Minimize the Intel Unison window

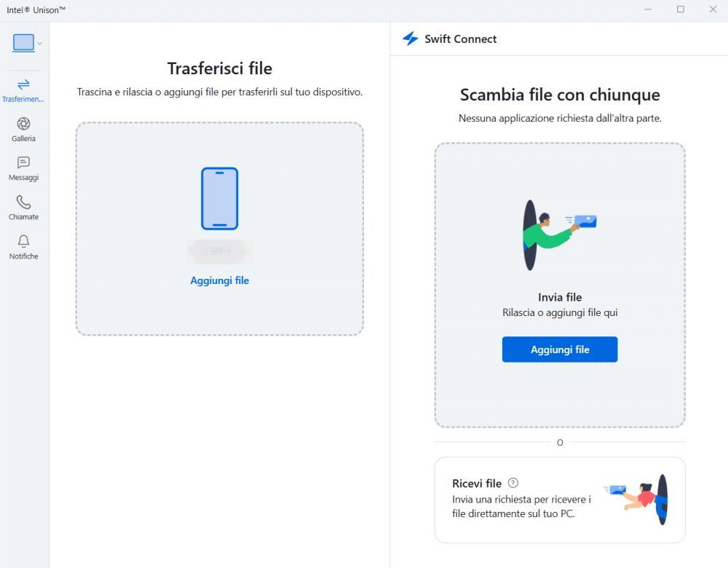point(648,9)
